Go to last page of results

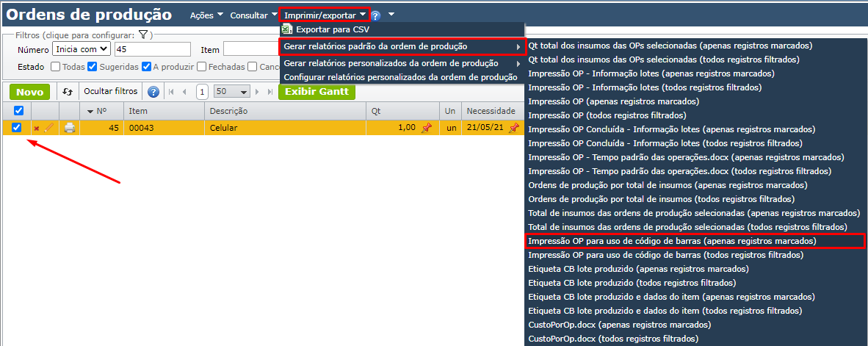pyautogui.click(x=270, y=92)
